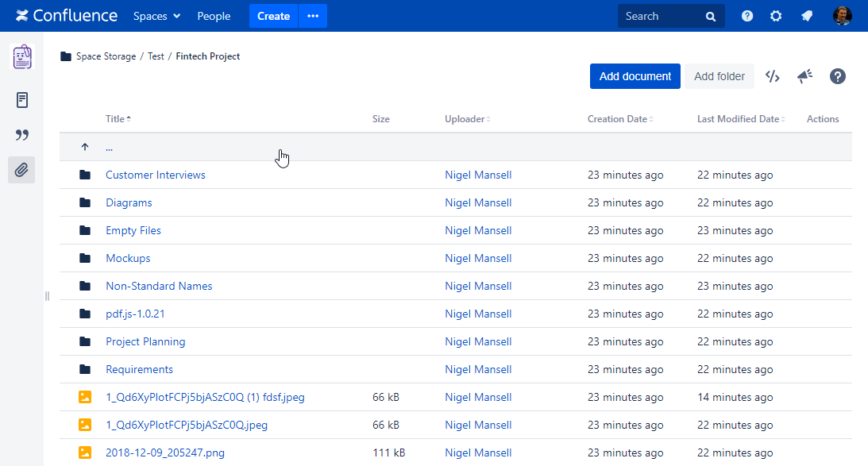Open the Create more options ellipsis
This screenshot has width=868, height=466.
[313, 16]
